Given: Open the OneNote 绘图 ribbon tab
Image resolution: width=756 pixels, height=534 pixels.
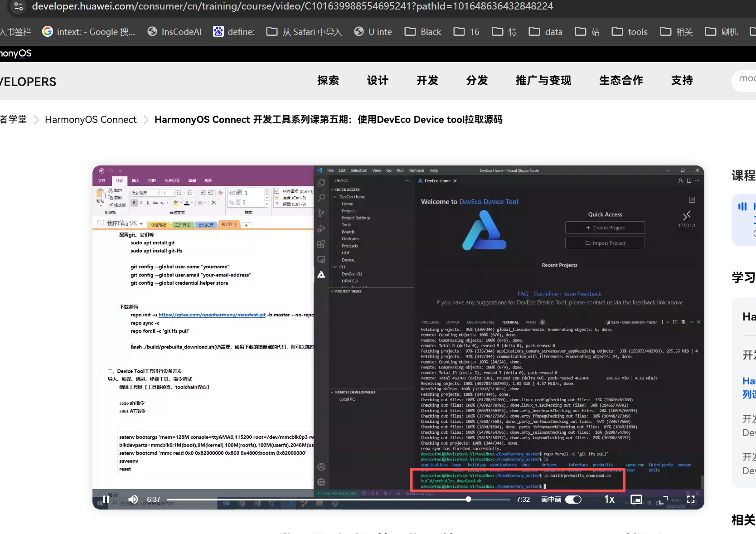Looking at the screenshot, I should pyautogui.click(x=152, y=180).
